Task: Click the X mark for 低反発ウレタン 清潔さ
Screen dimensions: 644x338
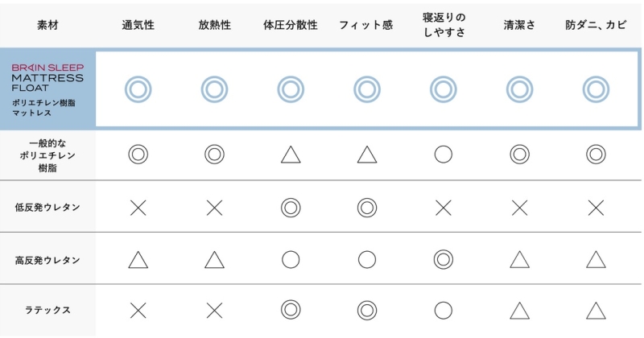Action: point(519,208)
